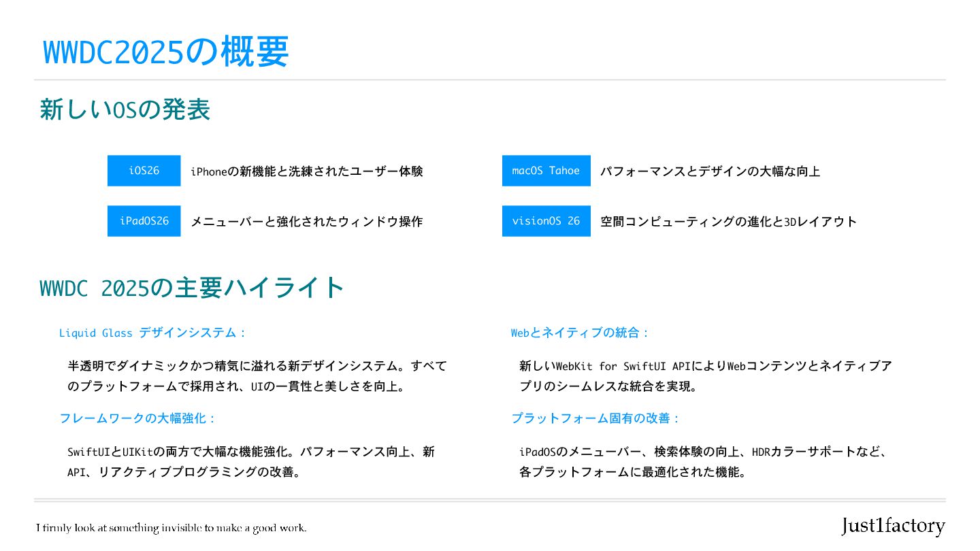Click the iPadOS26 blue label box
This screenshot has width=980, height=551.
[x=144, y=221]
